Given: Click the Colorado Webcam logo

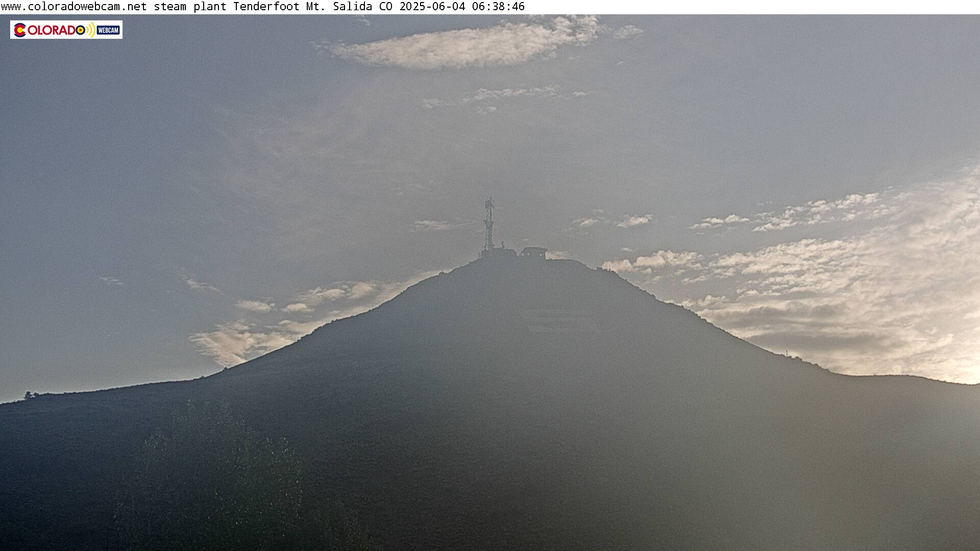Looking at the screenshot, I should tap(66, 30).
